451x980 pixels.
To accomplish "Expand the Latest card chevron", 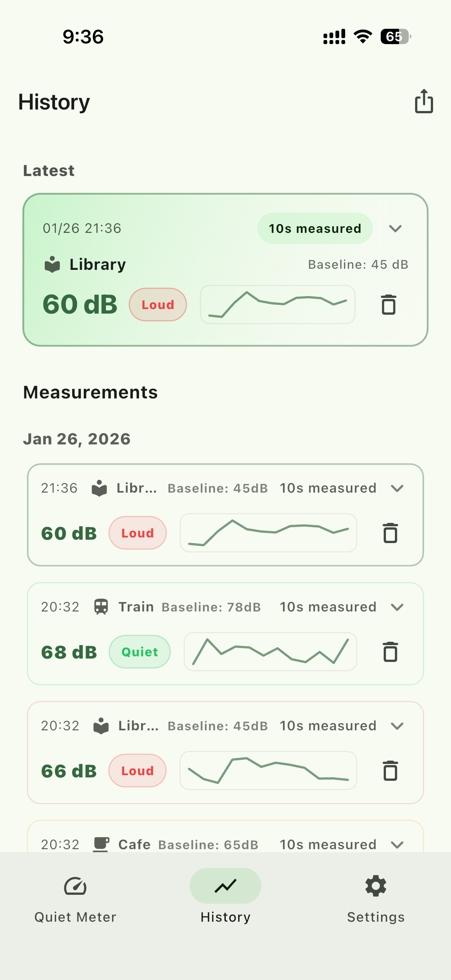I will coord(395,228).
